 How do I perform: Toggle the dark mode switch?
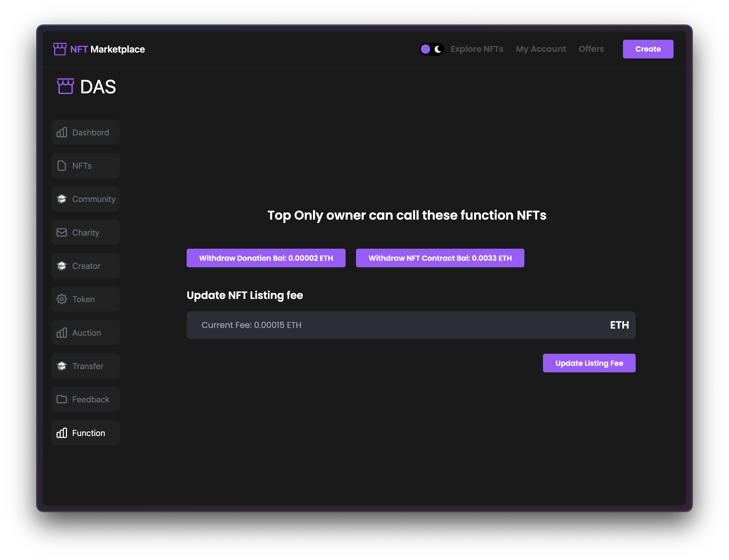(431, 49)
